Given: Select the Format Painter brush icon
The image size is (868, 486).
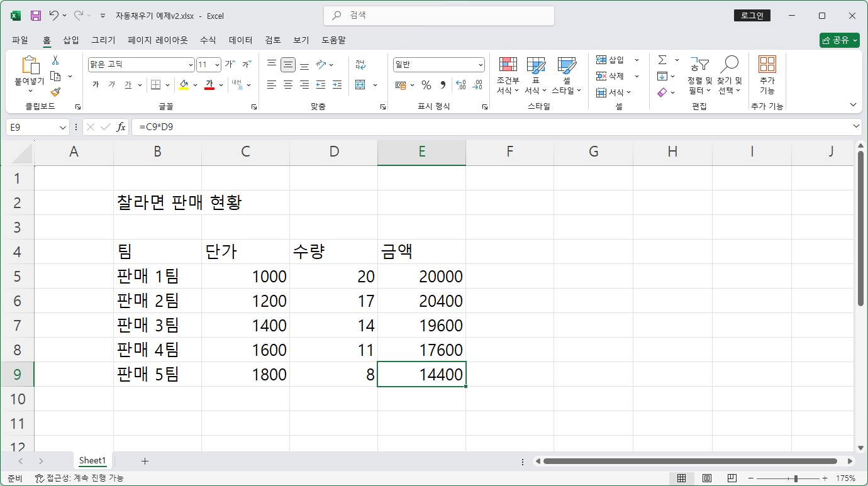Looking at the screenshot, I should pyautogui.click(x=55, y=92).
